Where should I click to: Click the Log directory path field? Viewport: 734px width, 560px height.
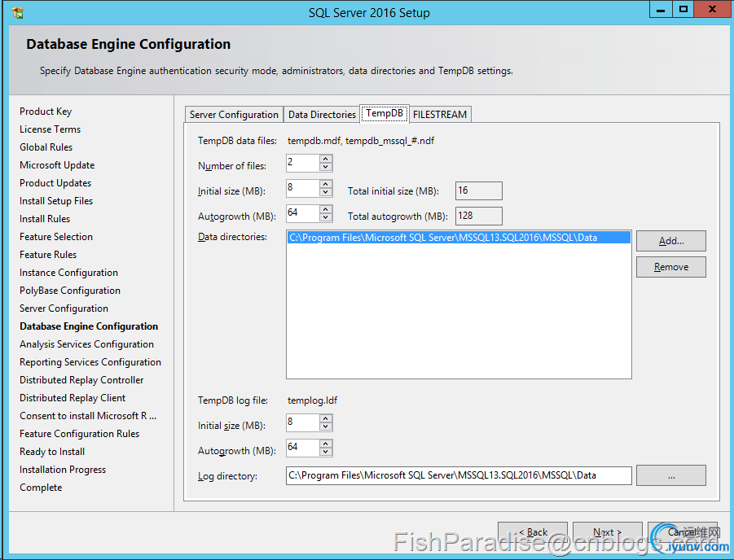coord(459,476)
